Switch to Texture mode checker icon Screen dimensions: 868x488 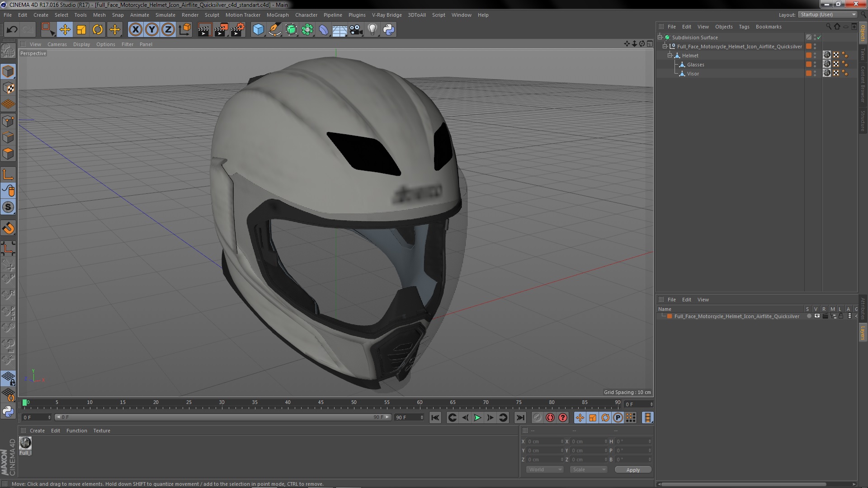[x=8, y=88]
